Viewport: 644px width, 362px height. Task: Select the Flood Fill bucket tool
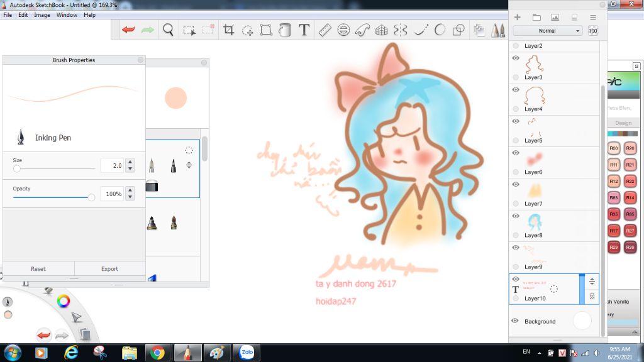point(285,30)
